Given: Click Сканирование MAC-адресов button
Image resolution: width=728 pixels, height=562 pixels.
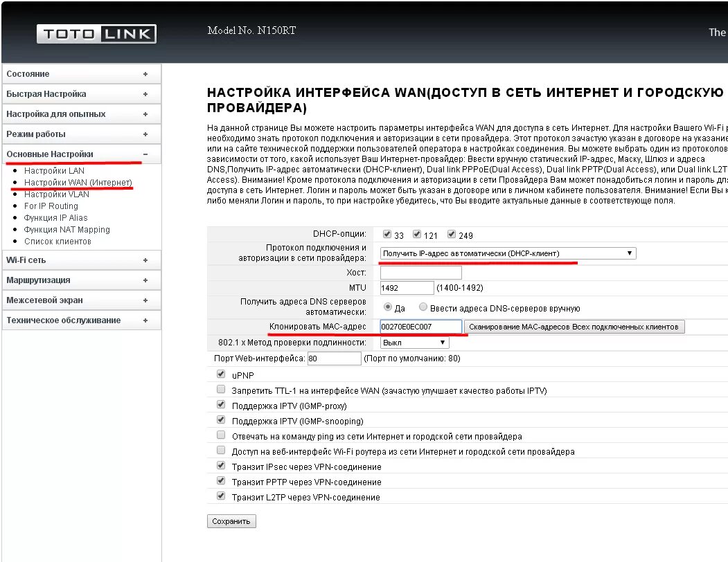Looking at the screenshot, I should point(574,327).
